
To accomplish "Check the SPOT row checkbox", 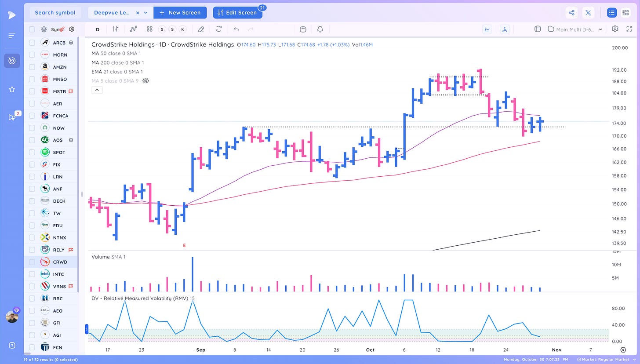I will pos(32,152).
